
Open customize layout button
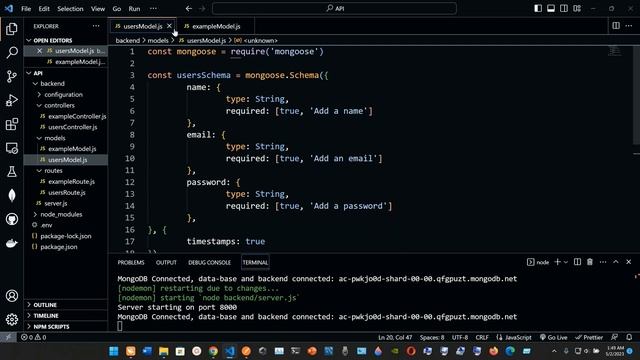tap(577, 8)
